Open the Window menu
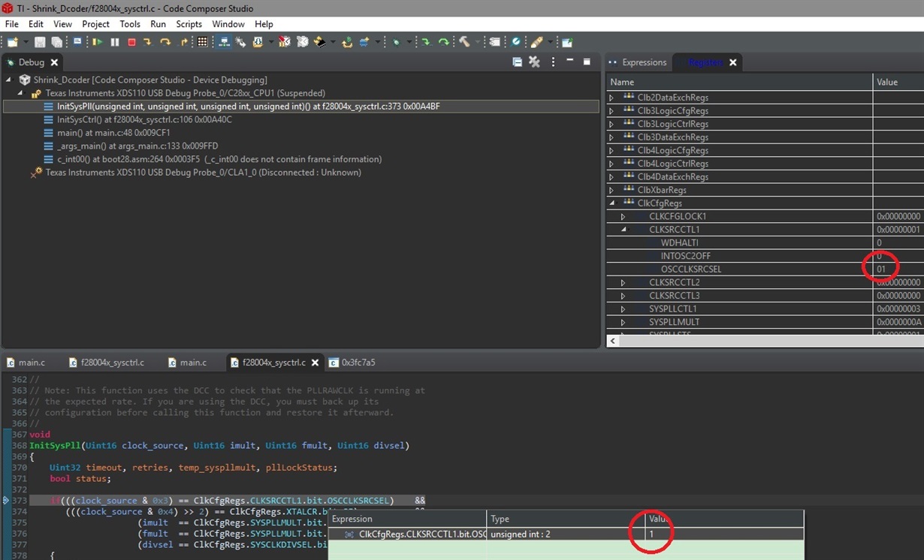Image resolution: width=924 pixels, height=560 pixels. (x=228, y=24)
